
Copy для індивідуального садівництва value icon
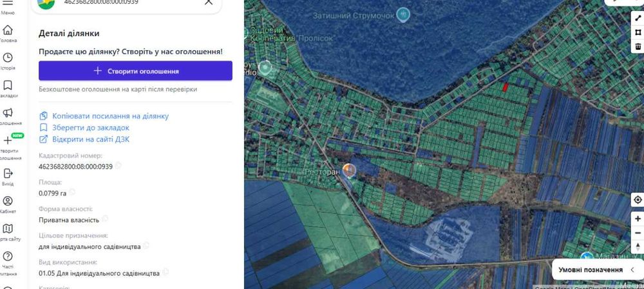click(146, 245)
